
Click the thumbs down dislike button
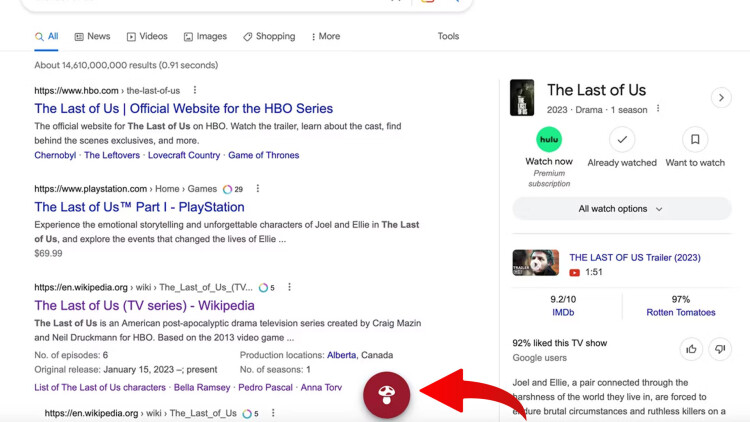[x=720, y=349]
